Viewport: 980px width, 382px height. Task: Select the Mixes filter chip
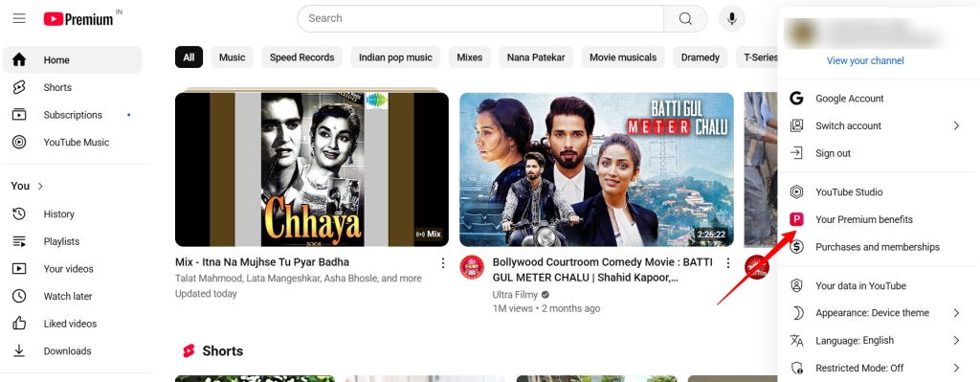coord(469,57)
